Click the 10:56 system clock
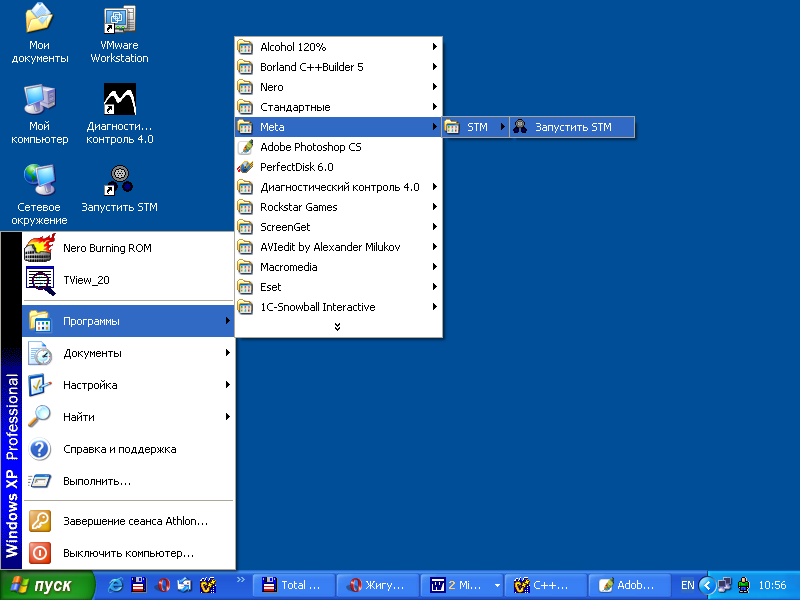Viewport: 800px width, 600px height. tap(772, 585)
